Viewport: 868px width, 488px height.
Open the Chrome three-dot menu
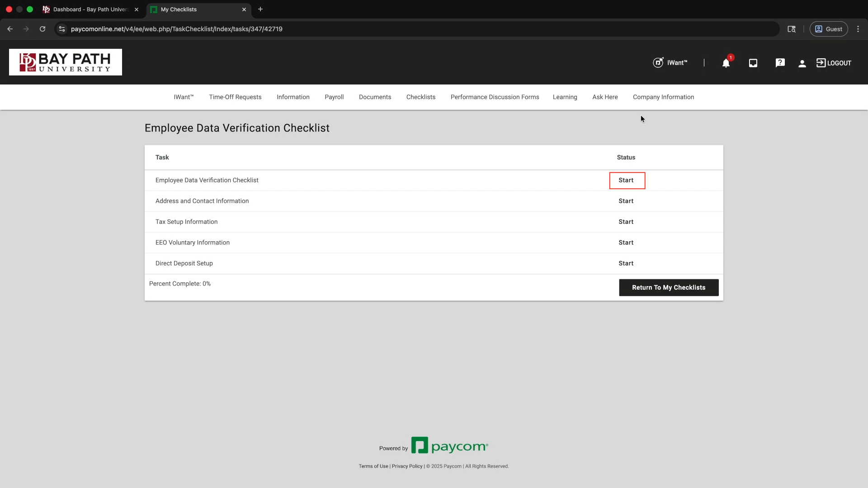[858, 29]
